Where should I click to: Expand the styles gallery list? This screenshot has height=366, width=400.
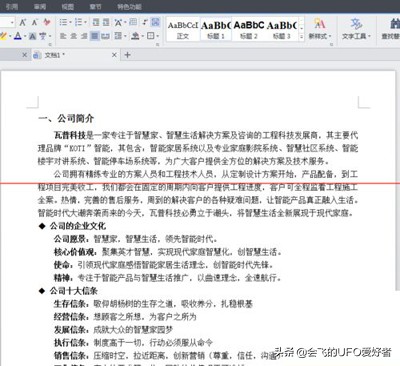(x=301, y=37)
